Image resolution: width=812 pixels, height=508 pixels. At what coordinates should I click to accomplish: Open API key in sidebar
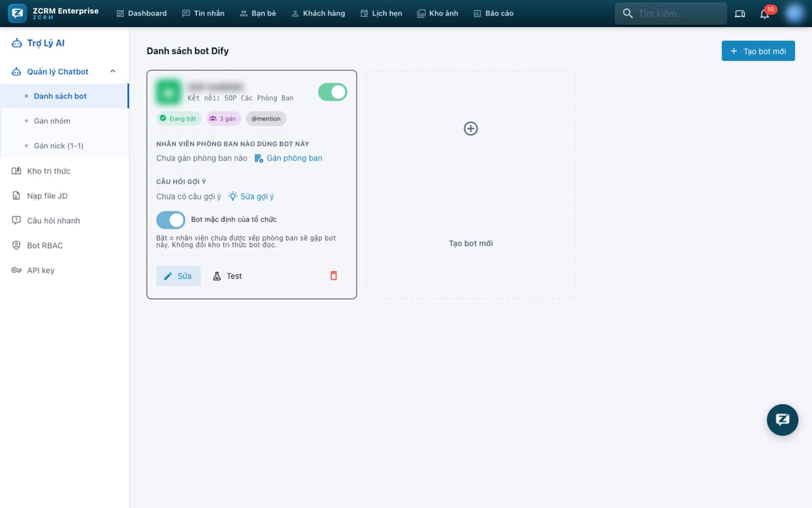coord(64,270)
